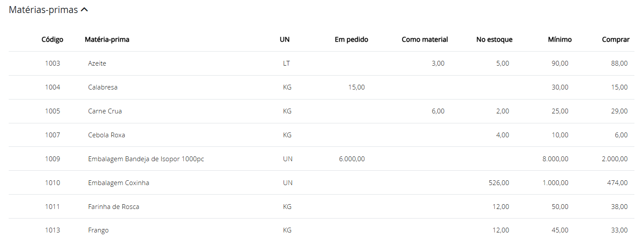
Task: Click the Código column header
Action: click(53, 40)
